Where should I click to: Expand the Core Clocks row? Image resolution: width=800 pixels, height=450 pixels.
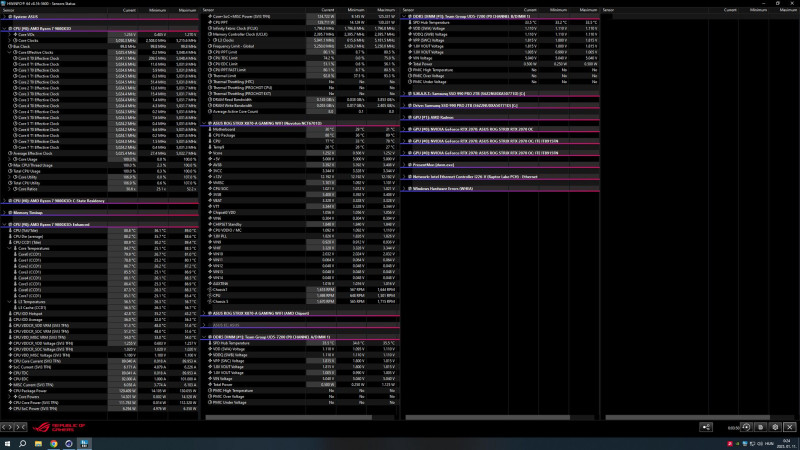[9, 40]
